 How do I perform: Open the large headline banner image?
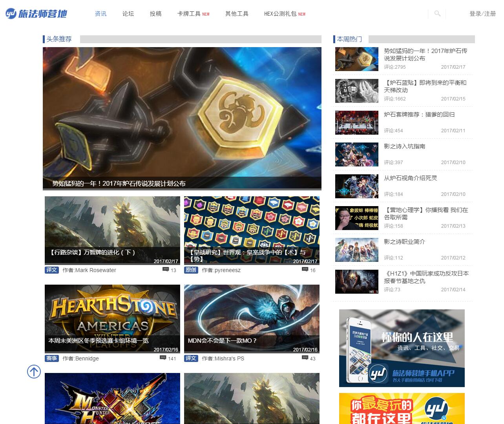182,119
